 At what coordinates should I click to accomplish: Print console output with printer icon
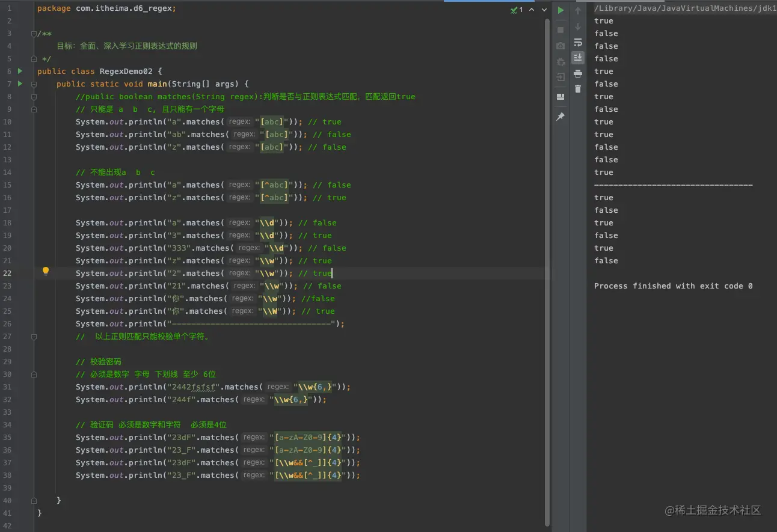(x=578, y=73)
